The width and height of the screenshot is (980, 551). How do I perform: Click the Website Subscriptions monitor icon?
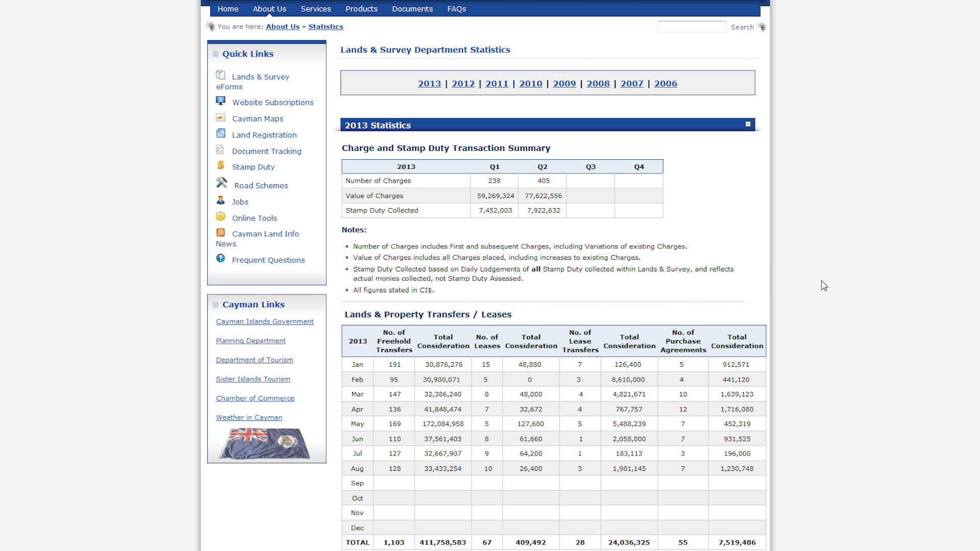click(220, 101)
